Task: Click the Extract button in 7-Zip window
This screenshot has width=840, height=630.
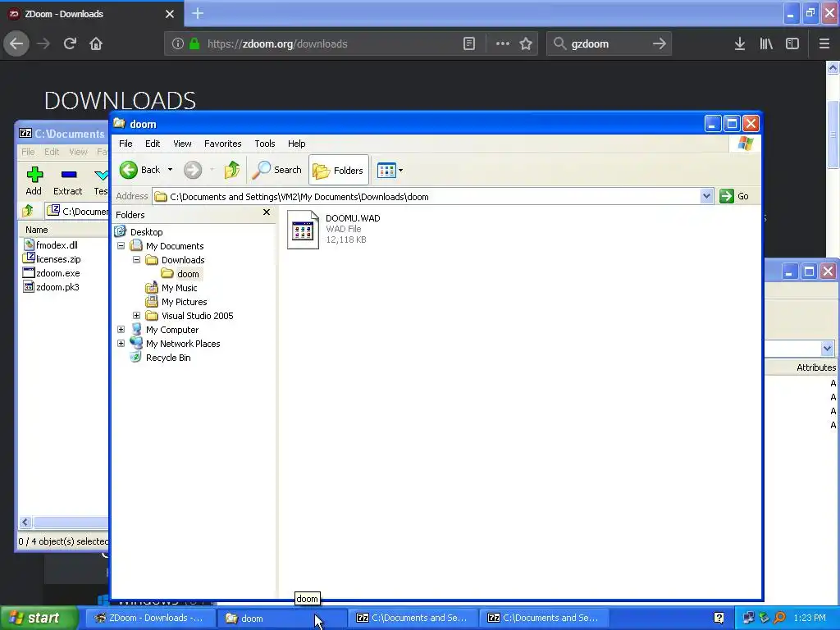Action: click(x=67, y=180)
